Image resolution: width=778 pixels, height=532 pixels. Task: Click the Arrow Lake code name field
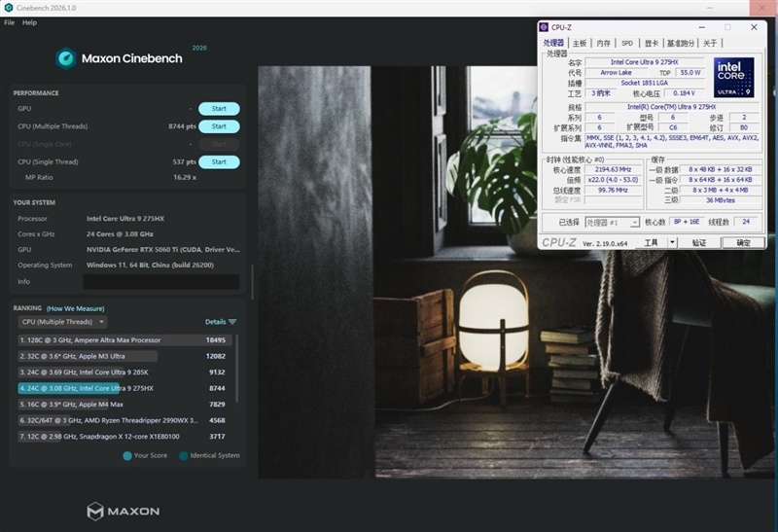pos(616,72)
